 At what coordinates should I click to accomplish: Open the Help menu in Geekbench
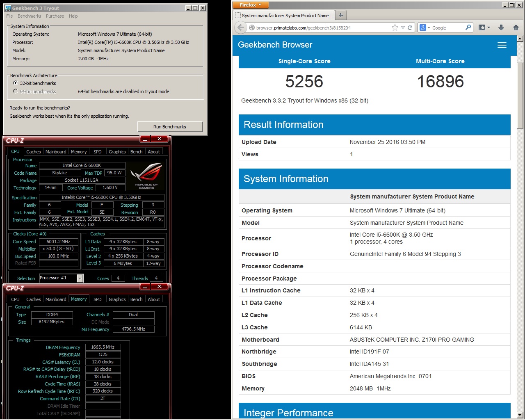pyautogui.click(x=73, y=16)
